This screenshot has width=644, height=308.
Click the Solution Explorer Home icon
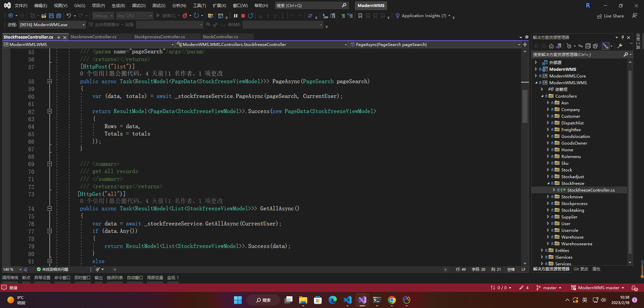(x=551, y=46)
